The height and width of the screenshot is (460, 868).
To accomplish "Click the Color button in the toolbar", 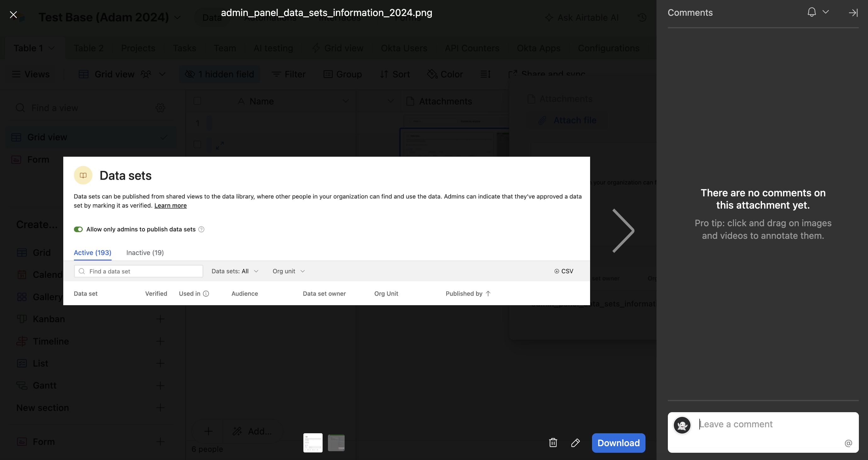I will pos(445,74).
